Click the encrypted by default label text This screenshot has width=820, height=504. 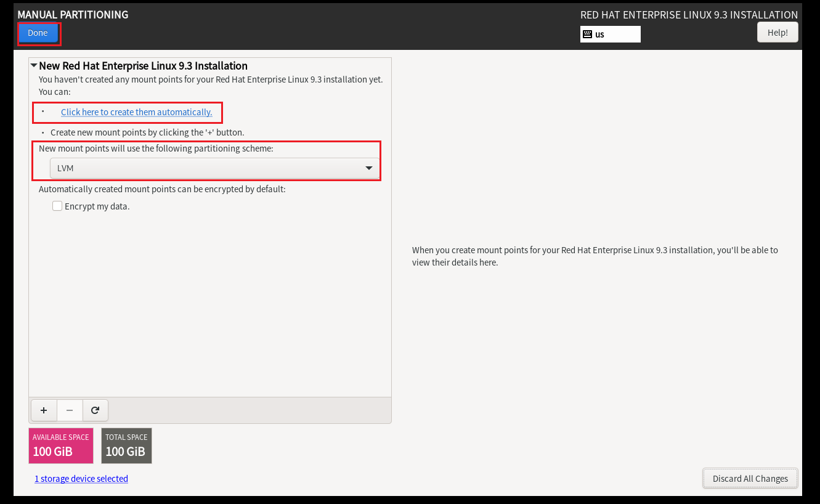click(x=162, y=189)
